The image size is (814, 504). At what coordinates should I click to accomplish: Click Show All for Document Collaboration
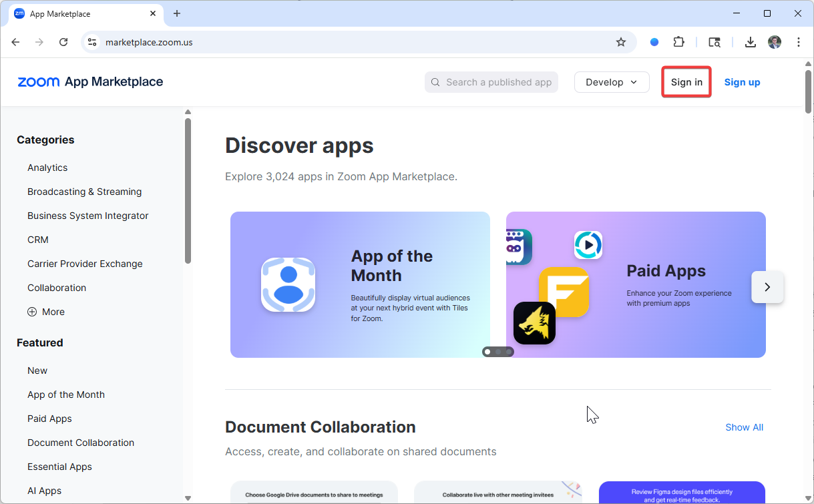(x=745, y=427)
